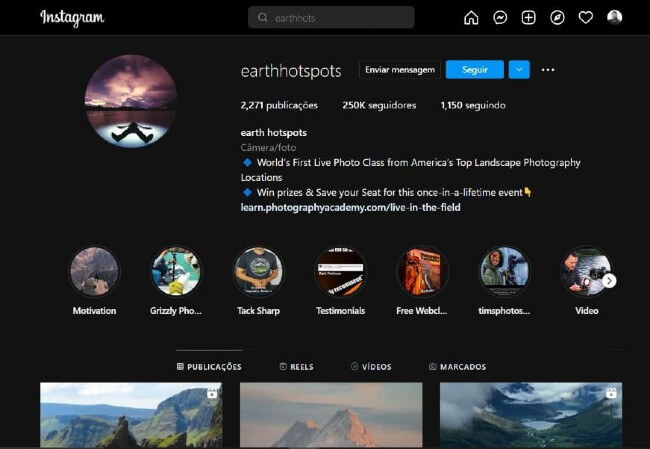Open the 250K seguidores list
This screenshot has width=650, height=449.
[379, 105]
